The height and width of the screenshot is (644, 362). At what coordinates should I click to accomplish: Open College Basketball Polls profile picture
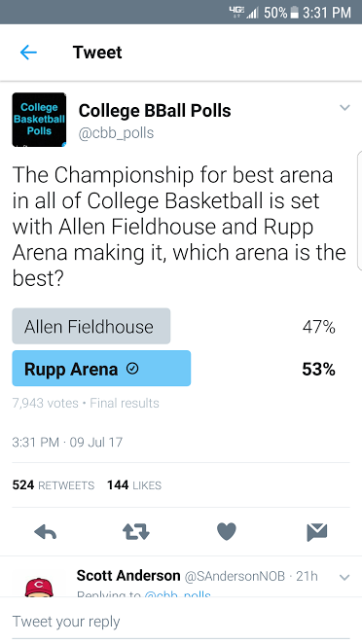(39, 120)
